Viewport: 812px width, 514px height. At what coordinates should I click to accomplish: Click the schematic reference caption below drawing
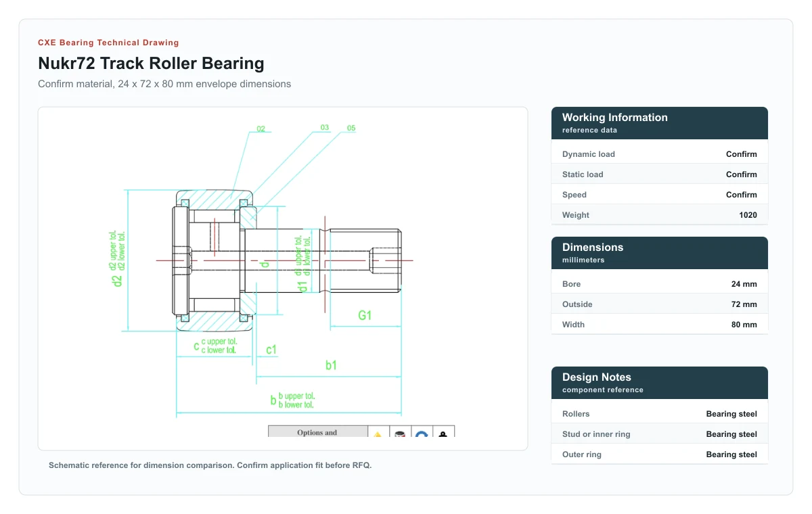click(x=210, y=465)
